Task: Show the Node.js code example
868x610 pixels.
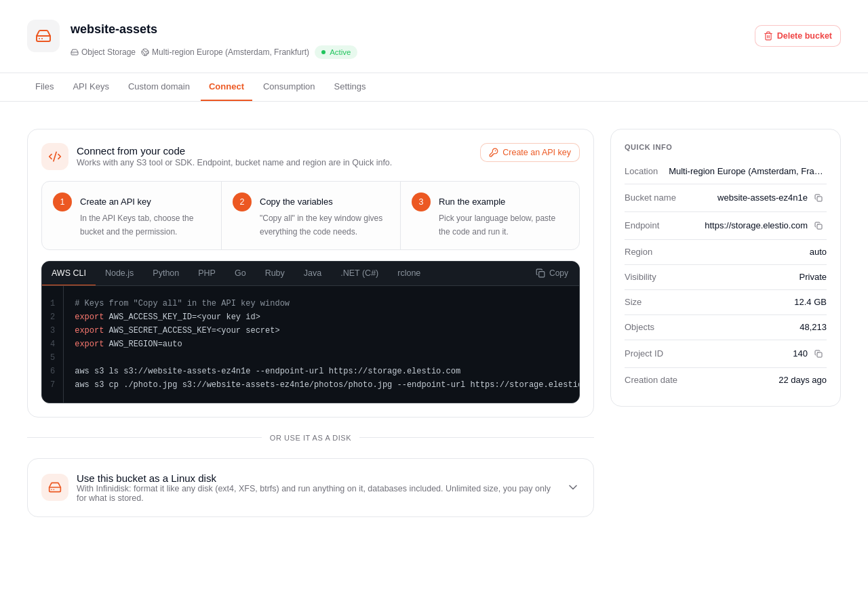Action: point(119,273)
